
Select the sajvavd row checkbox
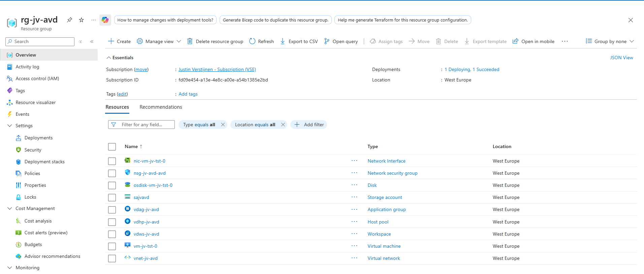click(x=112, y=198)
